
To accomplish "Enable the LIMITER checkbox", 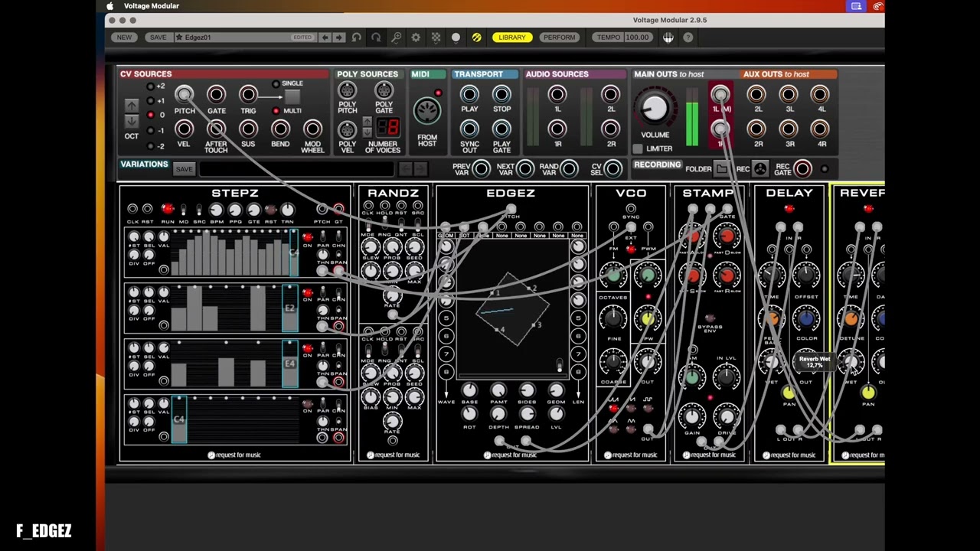I will [638, 149].
